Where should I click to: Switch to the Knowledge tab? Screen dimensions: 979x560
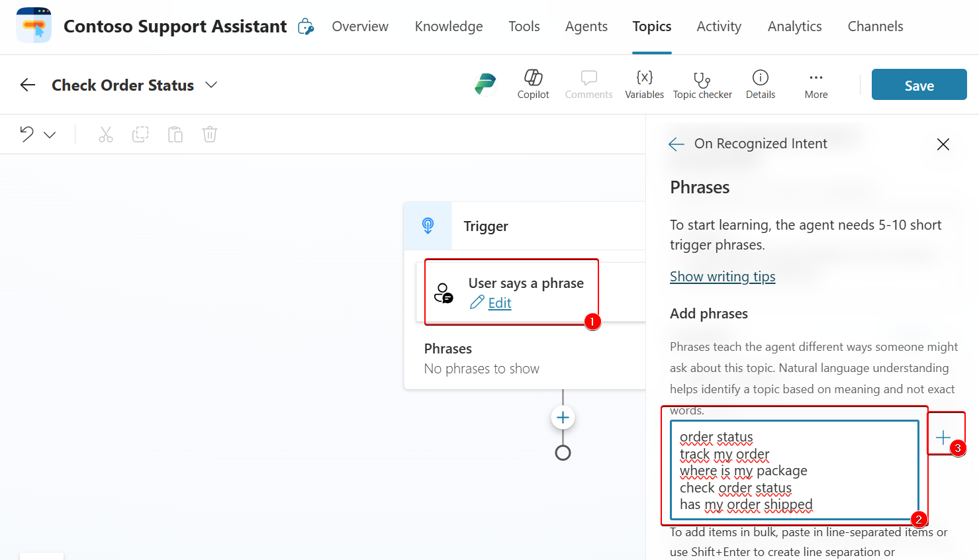(x=449, y=26)
